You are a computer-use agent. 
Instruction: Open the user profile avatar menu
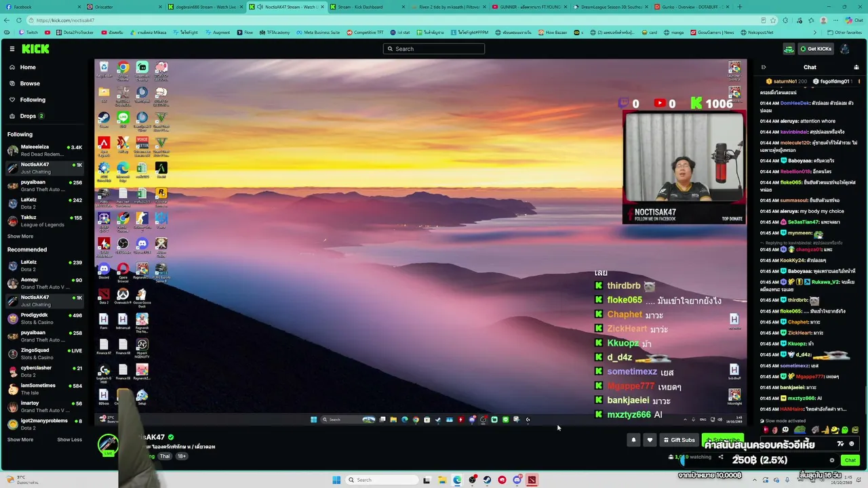pos(845,49)
